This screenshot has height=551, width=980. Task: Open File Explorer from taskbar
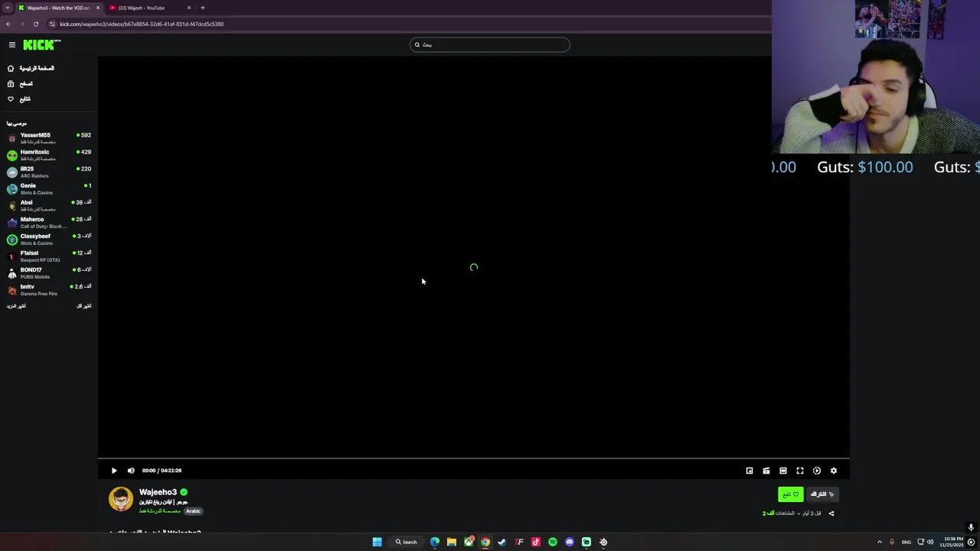pos(452,542)
